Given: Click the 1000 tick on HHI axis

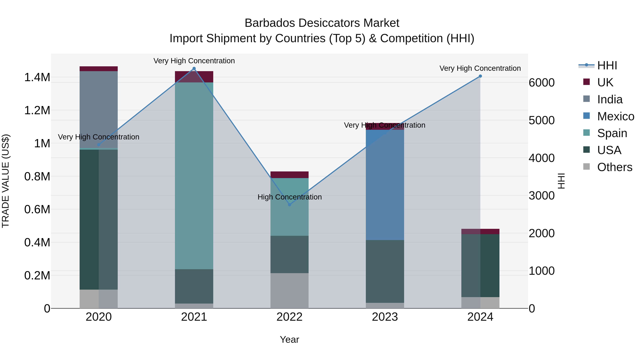Looking at the screenshot, I should 542,271.
